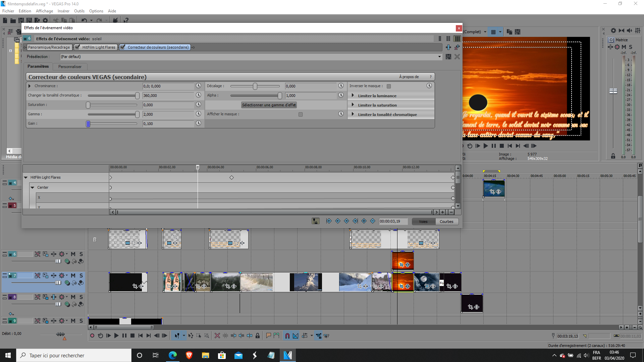Open the Insérer menu
The width and height of the screenshot is (644, 362).
[63, 11]
